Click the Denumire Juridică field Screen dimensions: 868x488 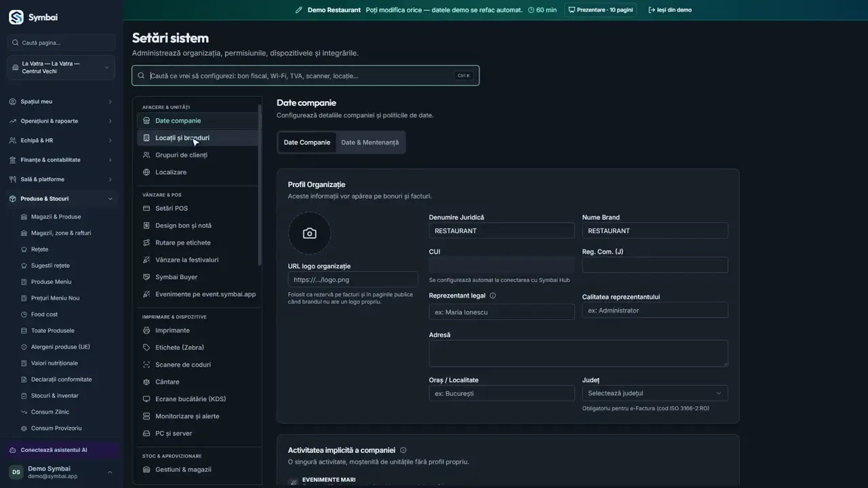(x=502, y=230)
